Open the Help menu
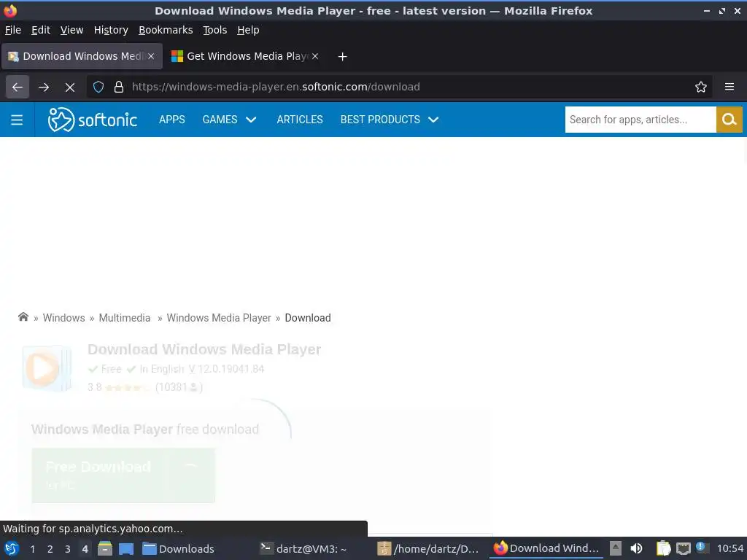The height and width of the screenshot is (560, 747). pos(248,30)
